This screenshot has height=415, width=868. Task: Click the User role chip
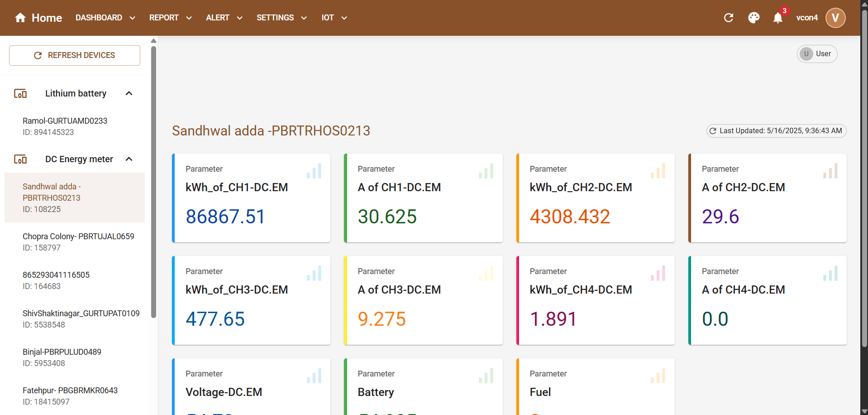(817, 54)
